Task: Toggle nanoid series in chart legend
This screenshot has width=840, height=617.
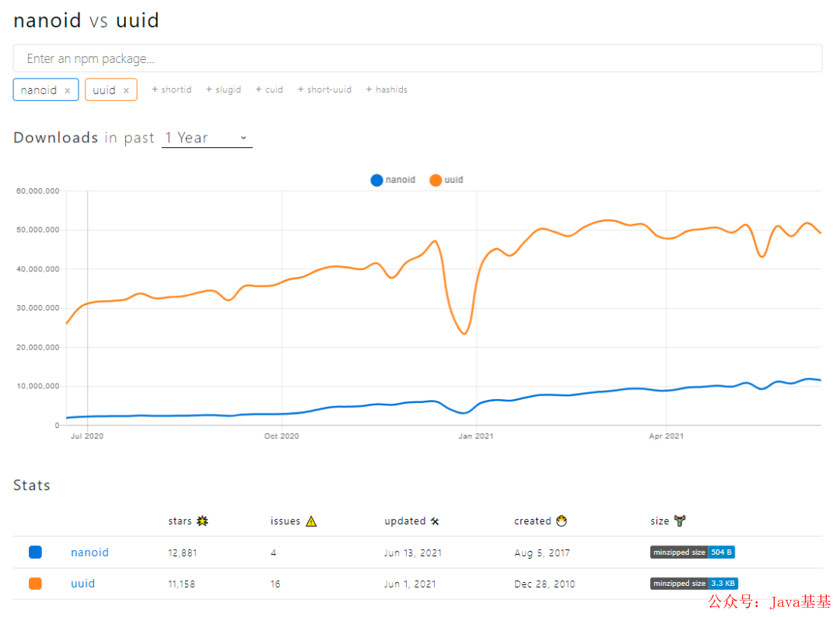Action: [x=393, y=180]
